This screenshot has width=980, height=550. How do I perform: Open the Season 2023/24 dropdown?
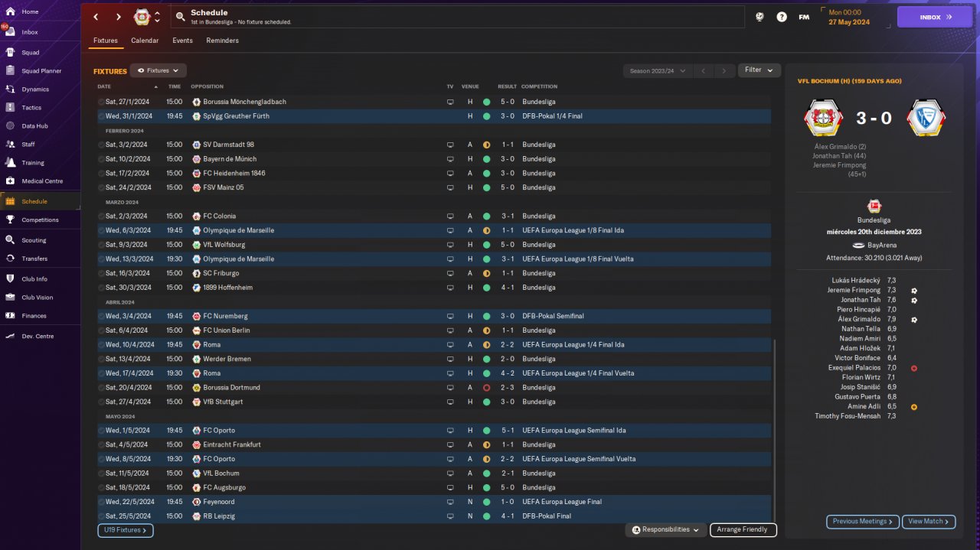658,70
